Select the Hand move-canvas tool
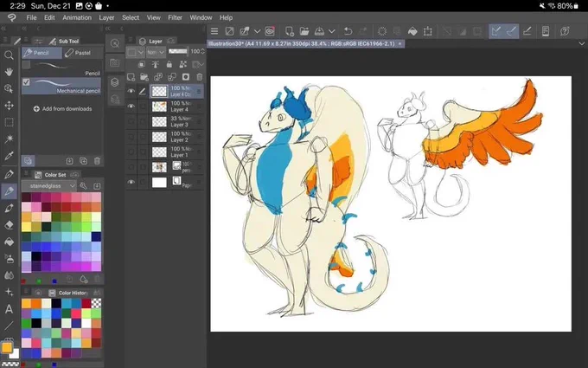 (x=9, y=72)
